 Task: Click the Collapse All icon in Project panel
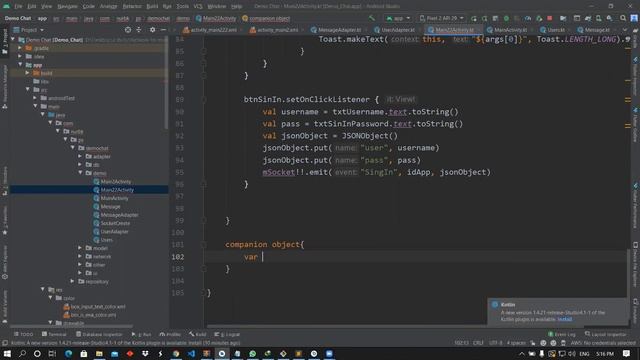(x=139, y=30)
